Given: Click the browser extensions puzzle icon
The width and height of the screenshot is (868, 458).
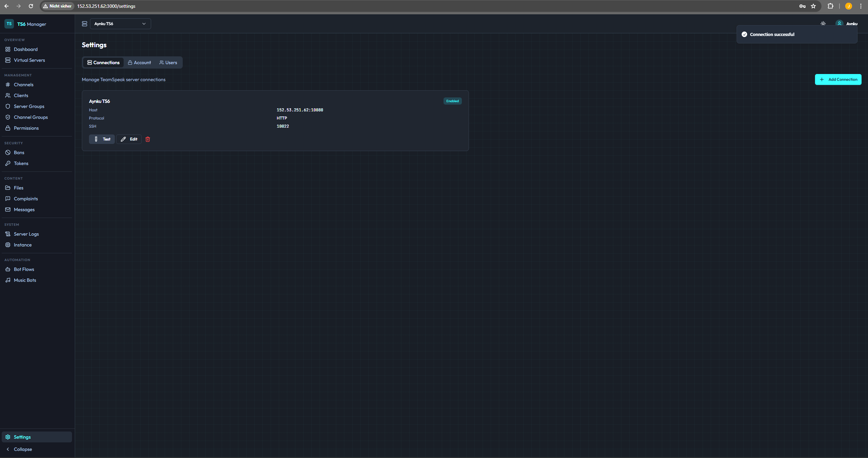Looking at the screenshot, I should [830, 6].
